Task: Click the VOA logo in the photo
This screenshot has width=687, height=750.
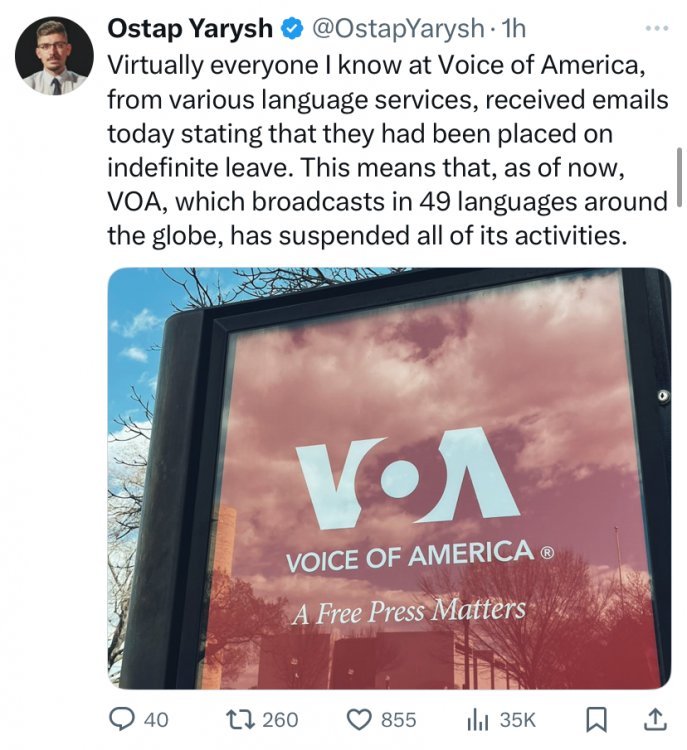Action: tap(406, 478)
